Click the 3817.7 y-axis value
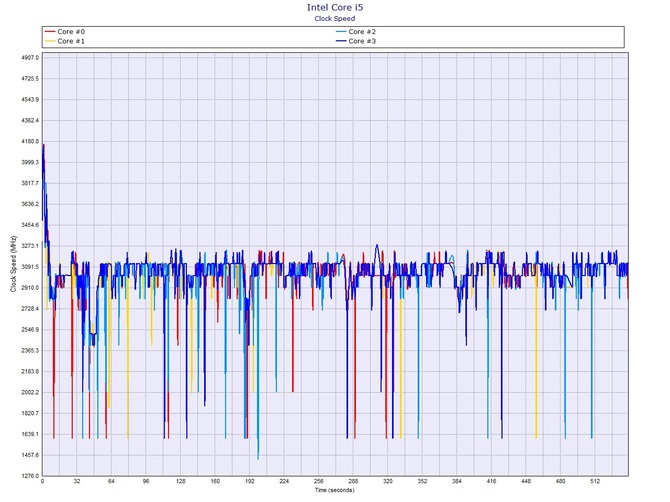Viewport: 670px width, 502px height. (30, 183)
